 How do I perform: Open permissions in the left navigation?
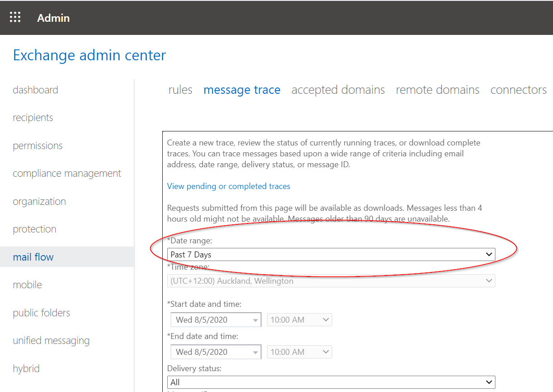point(38,146)
